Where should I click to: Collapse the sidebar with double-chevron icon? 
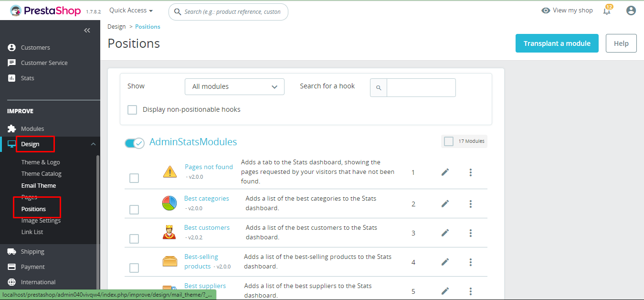click(87, 31)
